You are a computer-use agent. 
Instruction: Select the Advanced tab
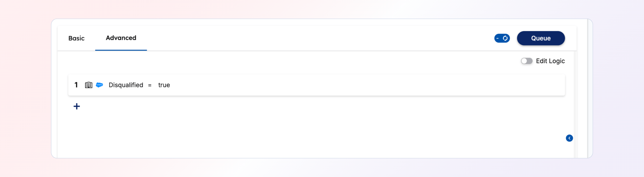(121, 38)
